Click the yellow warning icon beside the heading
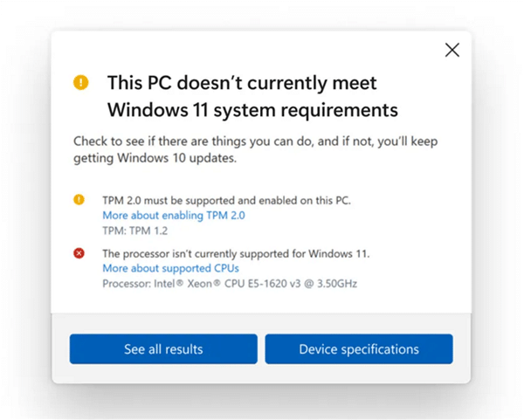The height and width of the screenshot is (420, 524). [x=80, y=83]
